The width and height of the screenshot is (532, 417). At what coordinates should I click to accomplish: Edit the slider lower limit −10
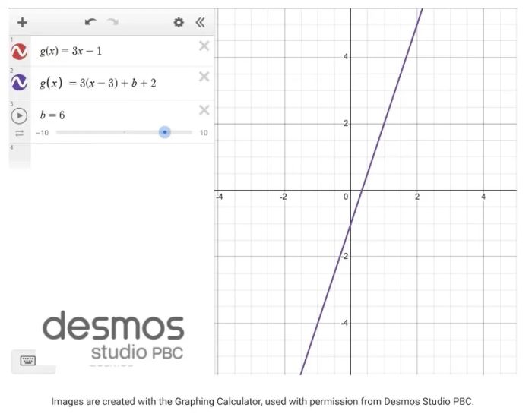coord(43,133)
